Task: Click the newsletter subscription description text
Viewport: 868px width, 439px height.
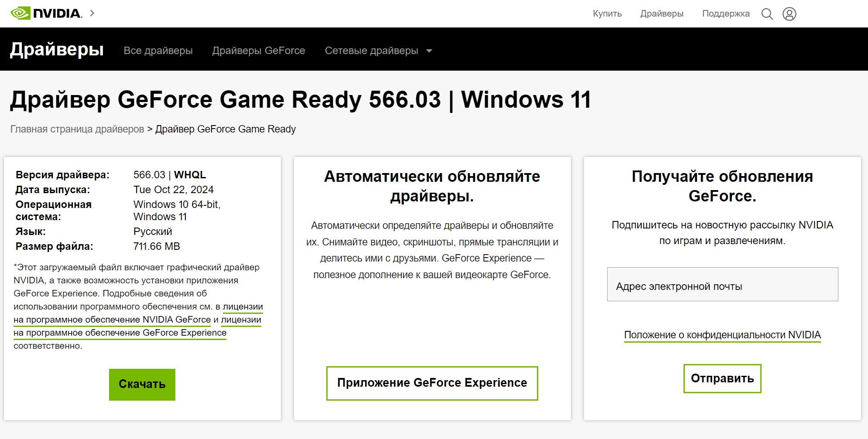Action: (722, 233)
